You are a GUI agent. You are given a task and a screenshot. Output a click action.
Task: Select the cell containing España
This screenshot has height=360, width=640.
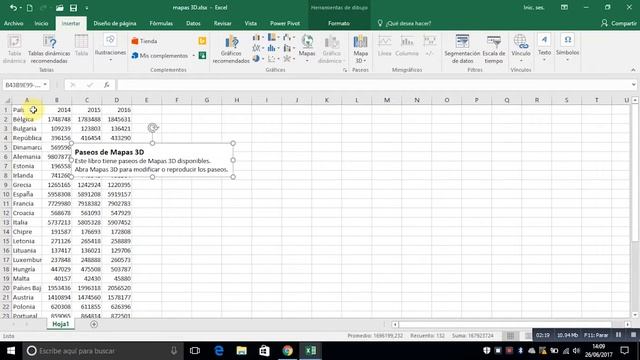coord(27,194)
